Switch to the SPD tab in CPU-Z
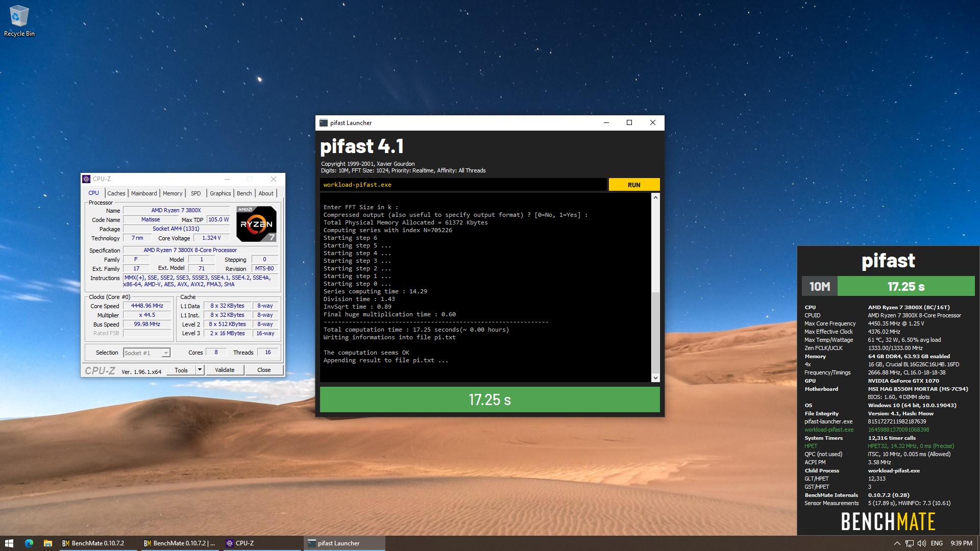 point(196,193)
